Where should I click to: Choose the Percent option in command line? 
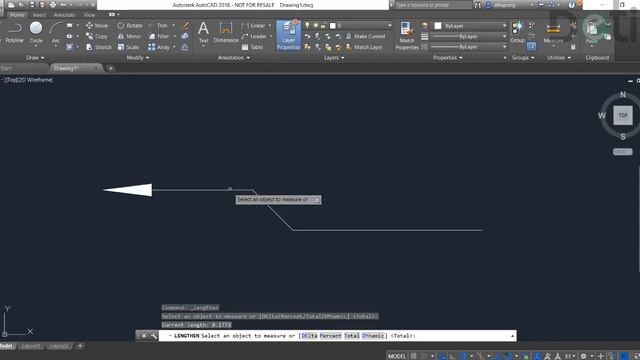[330, 336]
